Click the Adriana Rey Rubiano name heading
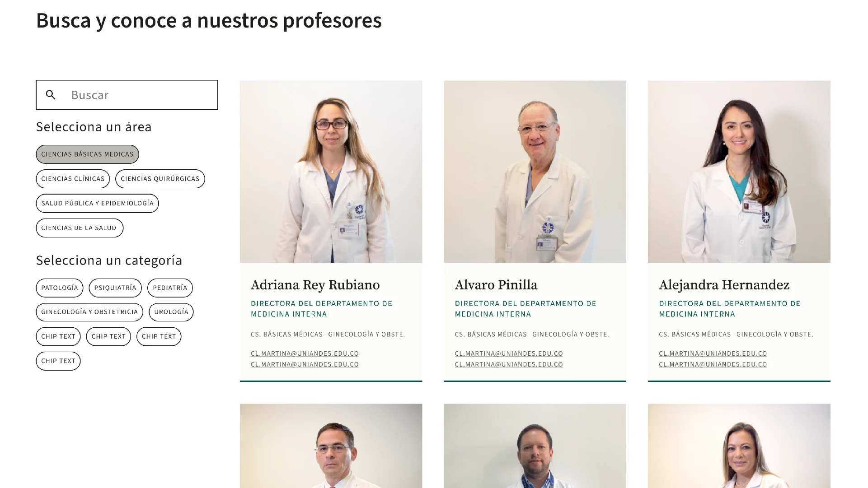The height and width of the screenshot is (488, 868). (x=315, y=285)
